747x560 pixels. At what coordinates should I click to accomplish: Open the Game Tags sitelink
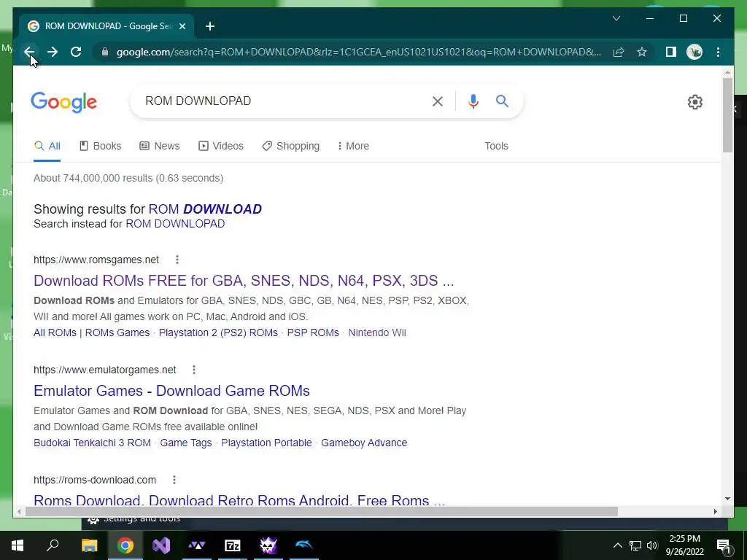[186, 443]
